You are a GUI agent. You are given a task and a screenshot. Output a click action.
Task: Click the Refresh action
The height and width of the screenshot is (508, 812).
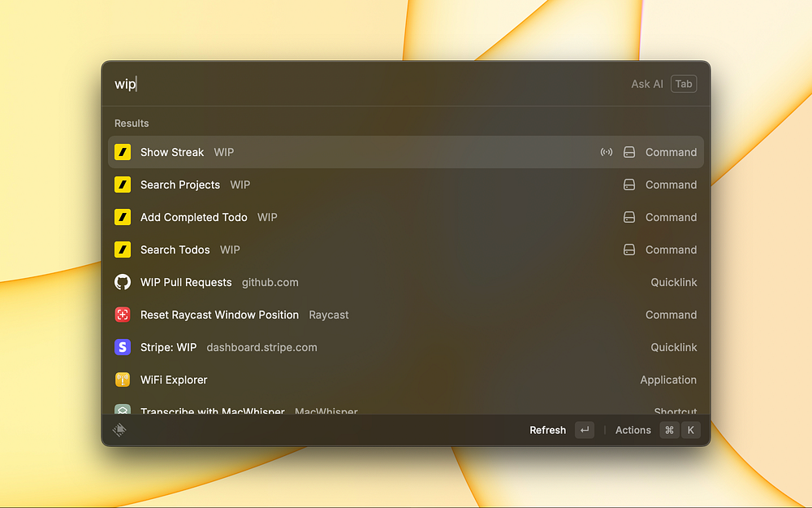[547, 430]
